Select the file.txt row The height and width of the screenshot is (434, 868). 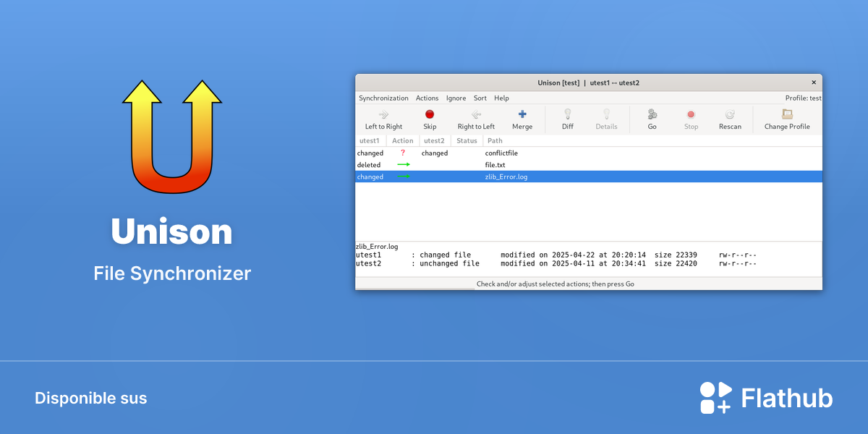coord(589,165)
